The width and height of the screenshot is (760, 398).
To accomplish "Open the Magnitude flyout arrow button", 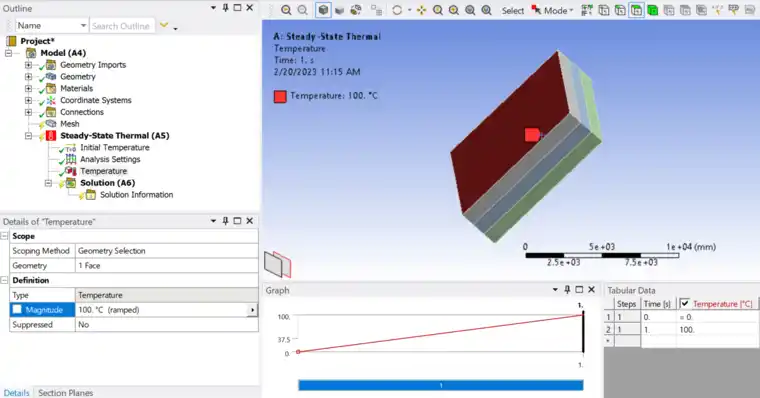I will coord(252,310).
